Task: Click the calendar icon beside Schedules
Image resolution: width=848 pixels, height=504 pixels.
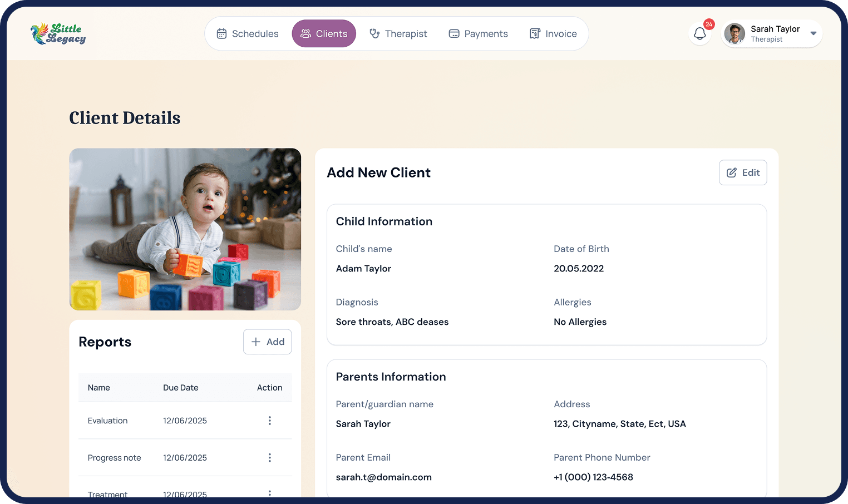Action: (221, 34)
